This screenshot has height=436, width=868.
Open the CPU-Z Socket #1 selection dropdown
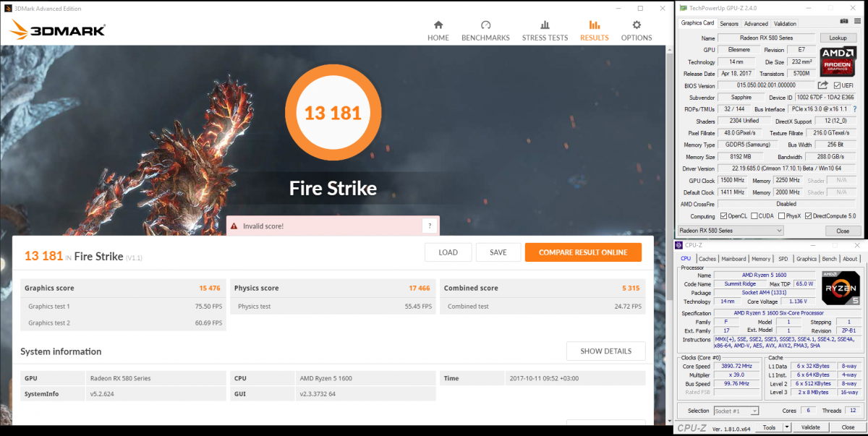pos(736,411)
